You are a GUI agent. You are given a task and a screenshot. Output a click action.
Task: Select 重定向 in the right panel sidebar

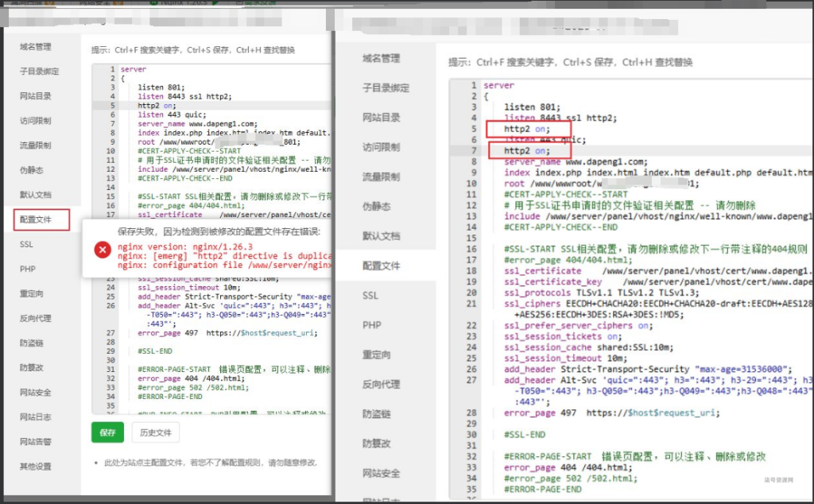377,355
